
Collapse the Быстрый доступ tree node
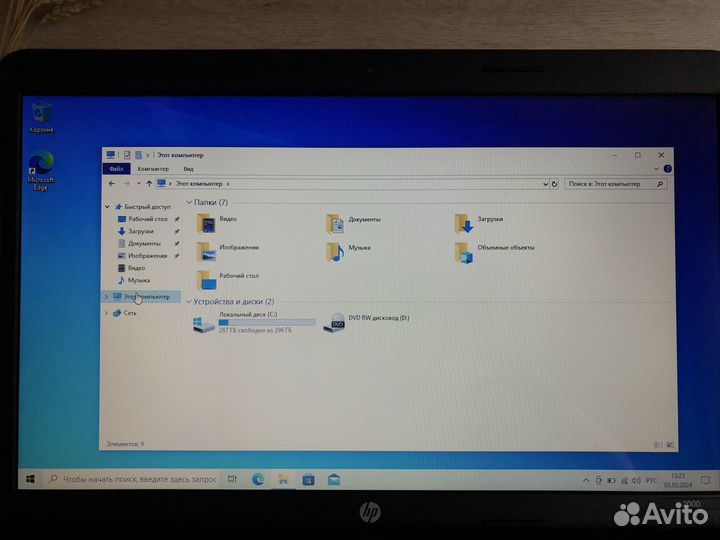(107, 207)
